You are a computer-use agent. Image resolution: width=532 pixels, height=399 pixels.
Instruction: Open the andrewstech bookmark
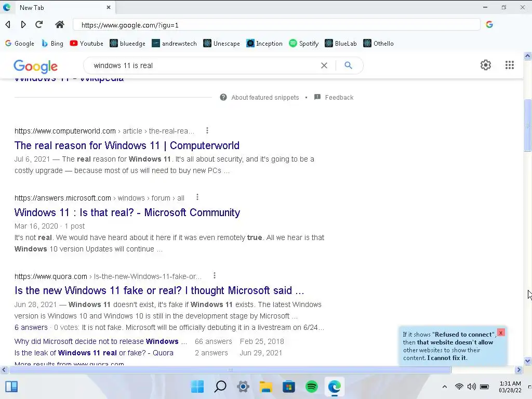[174, 44]
